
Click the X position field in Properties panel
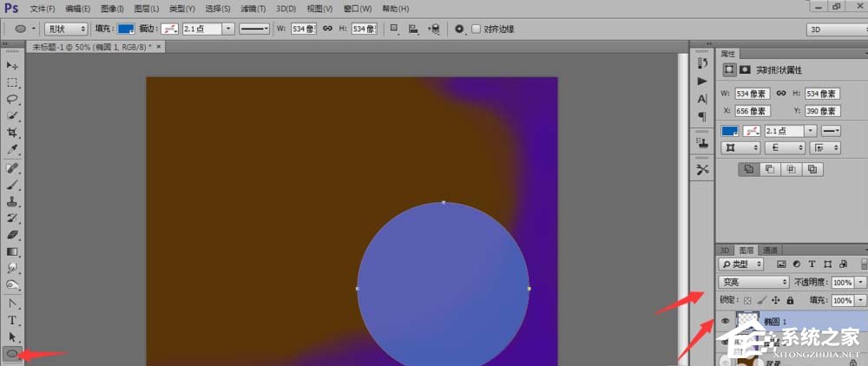point(753,111)
